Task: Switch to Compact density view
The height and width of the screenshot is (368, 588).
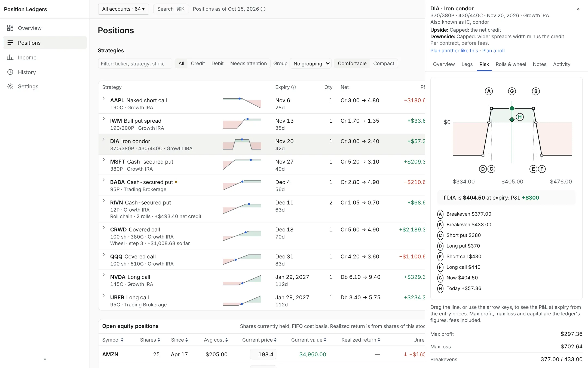Action: [x=384, y=63]
